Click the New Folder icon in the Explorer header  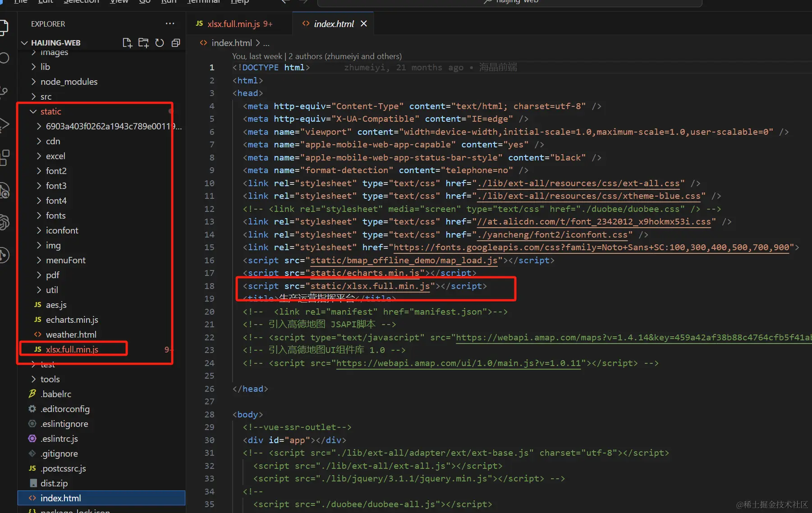(143, 43)
